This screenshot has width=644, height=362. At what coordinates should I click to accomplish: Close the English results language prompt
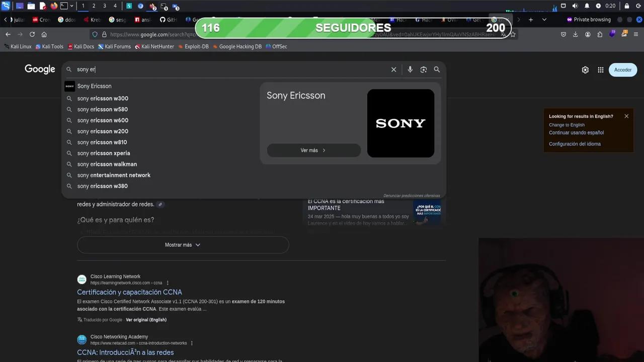click(626, 116)
